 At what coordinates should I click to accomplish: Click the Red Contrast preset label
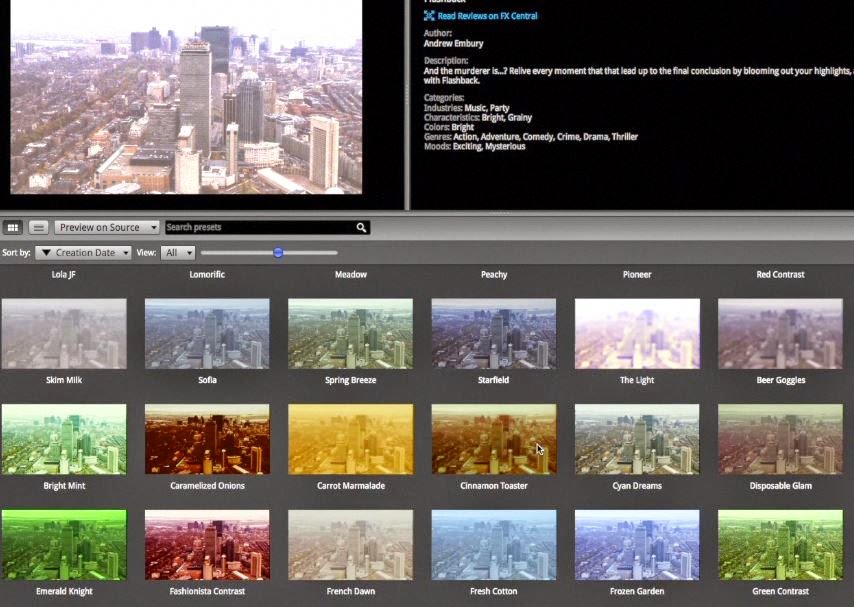(x=780, y=275)
